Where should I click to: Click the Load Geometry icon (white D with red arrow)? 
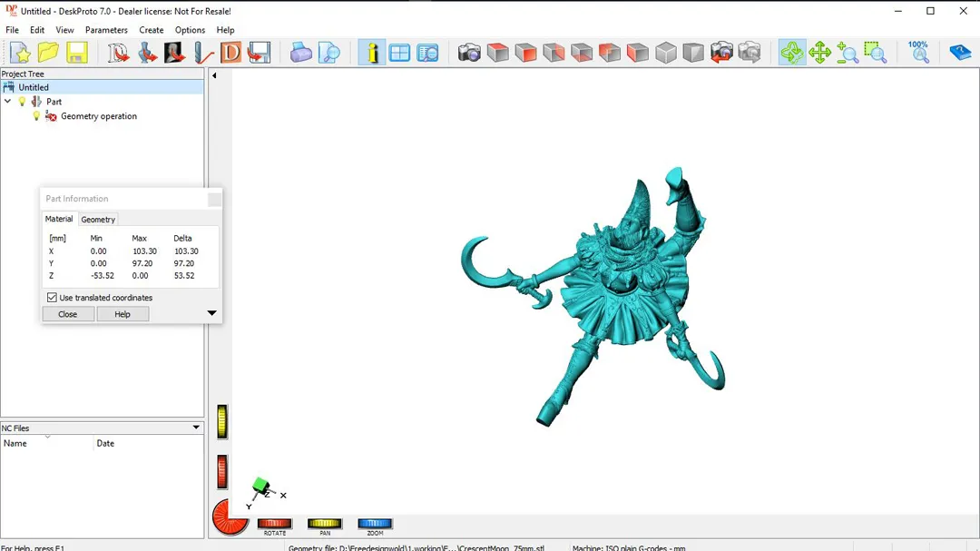coord(118,53)
